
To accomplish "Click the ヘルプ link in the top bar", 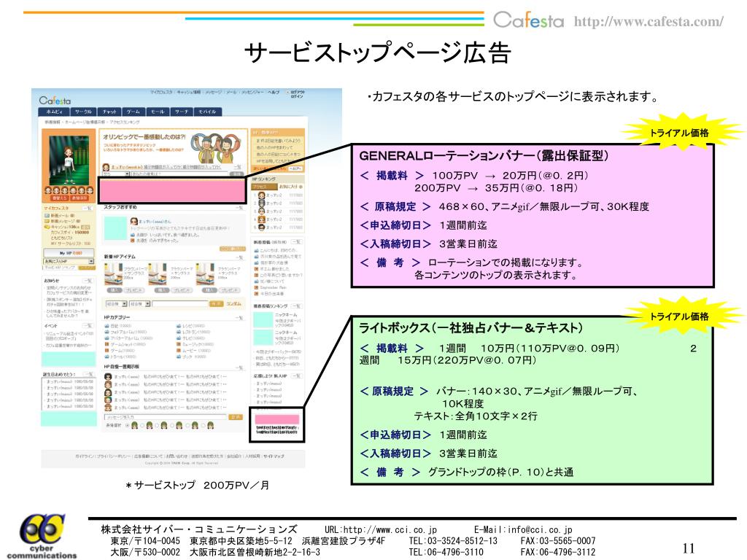I will coord(274,93).
